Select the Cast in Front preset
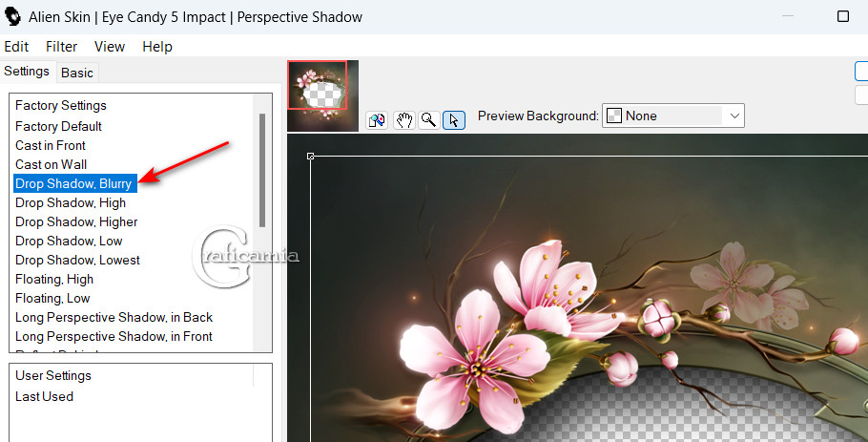 pos(51,146)
